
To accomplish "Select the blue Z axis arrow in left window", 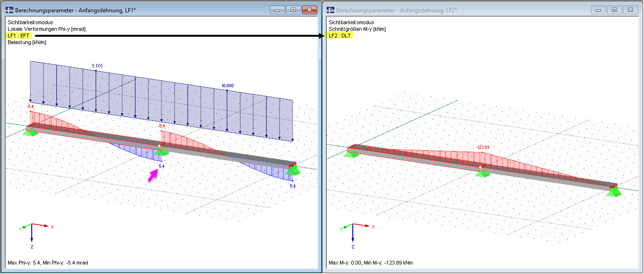I will [x=32, y=239].
